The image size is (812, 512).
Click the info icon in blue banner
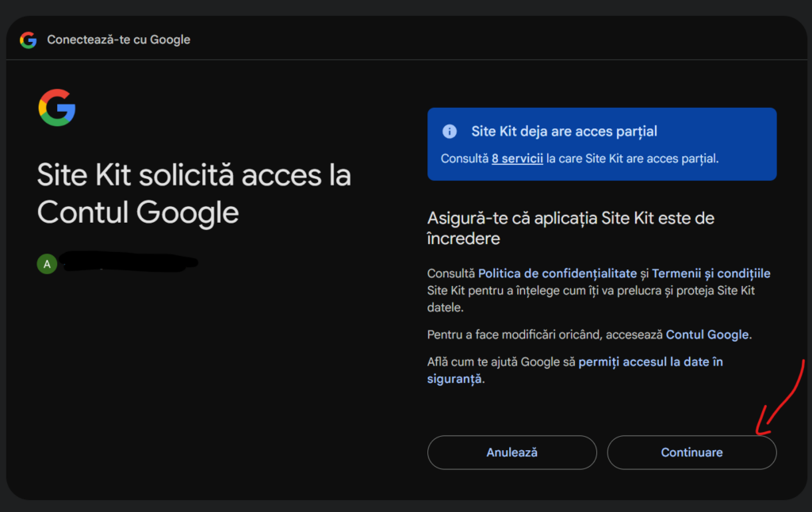[450, 132]
